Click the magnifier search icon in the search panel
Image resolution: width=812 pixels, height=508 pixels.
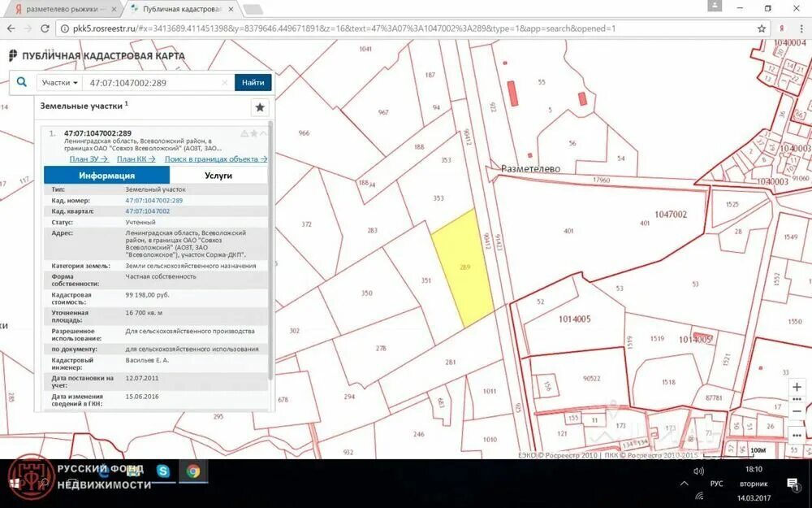(22, 82)
